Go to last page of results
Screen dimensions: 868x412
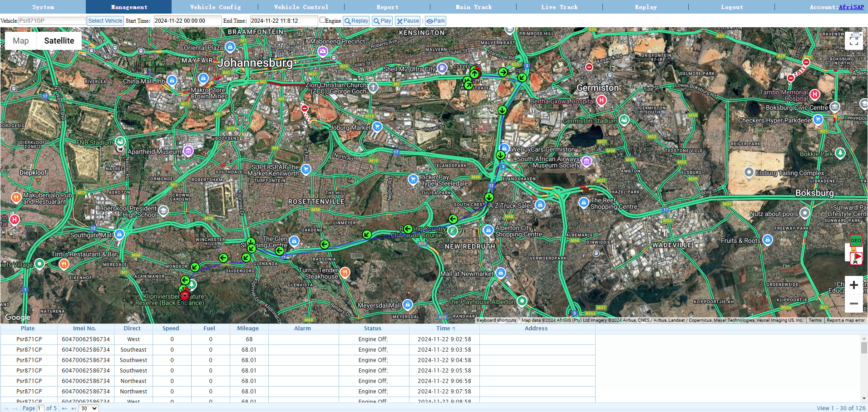[74, 408]
